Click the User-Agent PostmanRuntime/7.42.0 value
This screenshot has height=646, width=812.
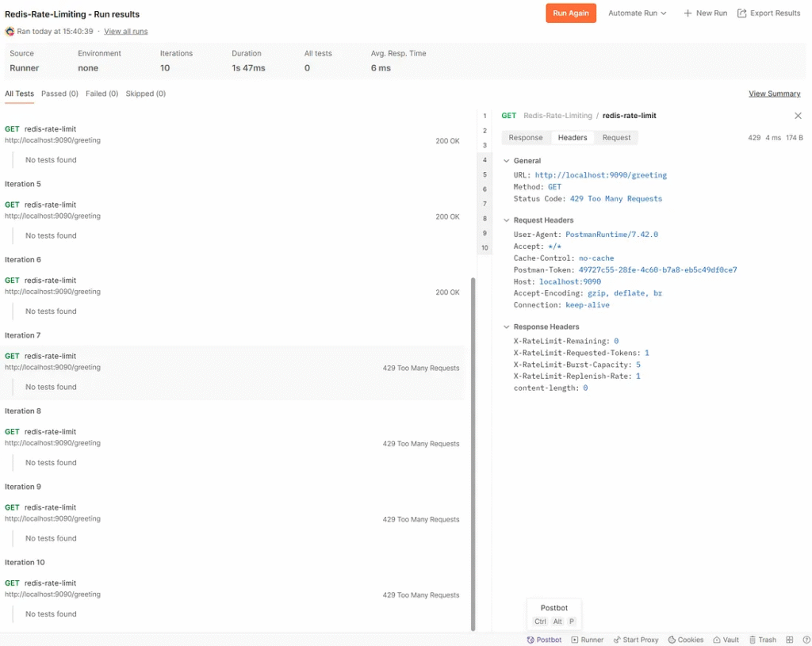tap(611, 235)
